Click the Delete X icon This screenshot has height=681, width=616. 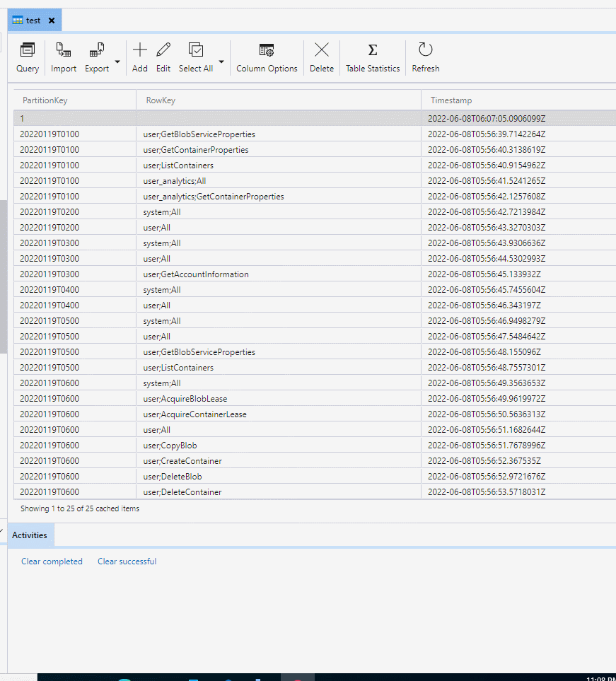[322, 50]
